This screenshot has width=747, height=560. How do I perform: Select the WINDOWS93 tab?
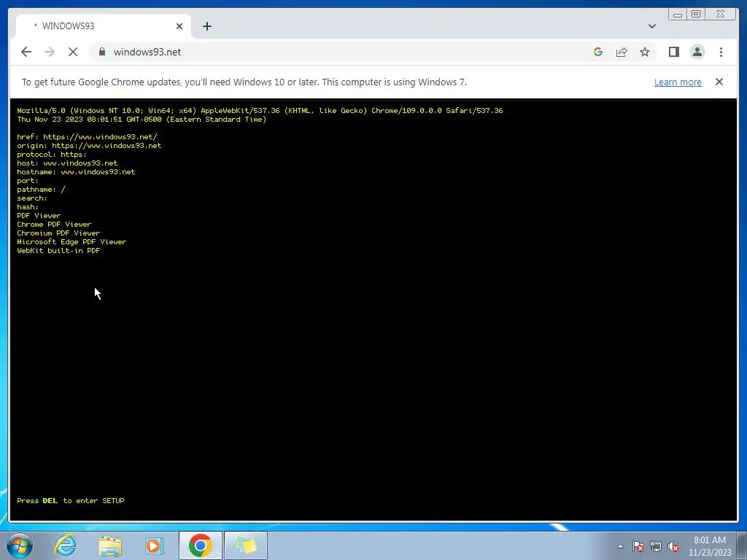click(103, 26)
